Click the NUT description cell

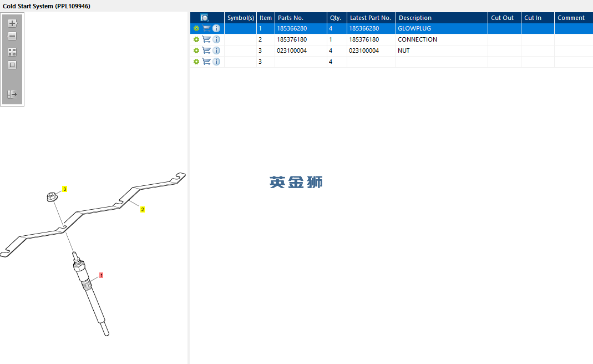point(442,50)
